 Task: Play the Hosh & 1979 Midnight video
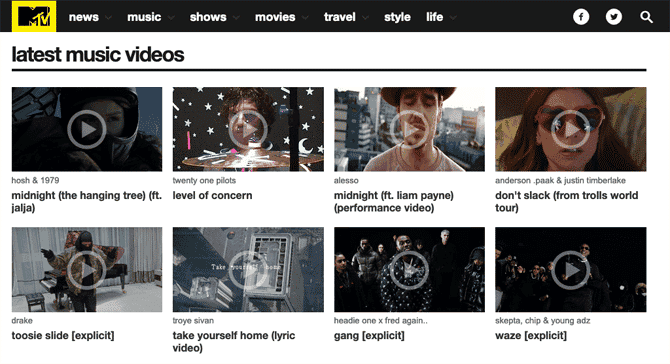[x=87, y=129]
